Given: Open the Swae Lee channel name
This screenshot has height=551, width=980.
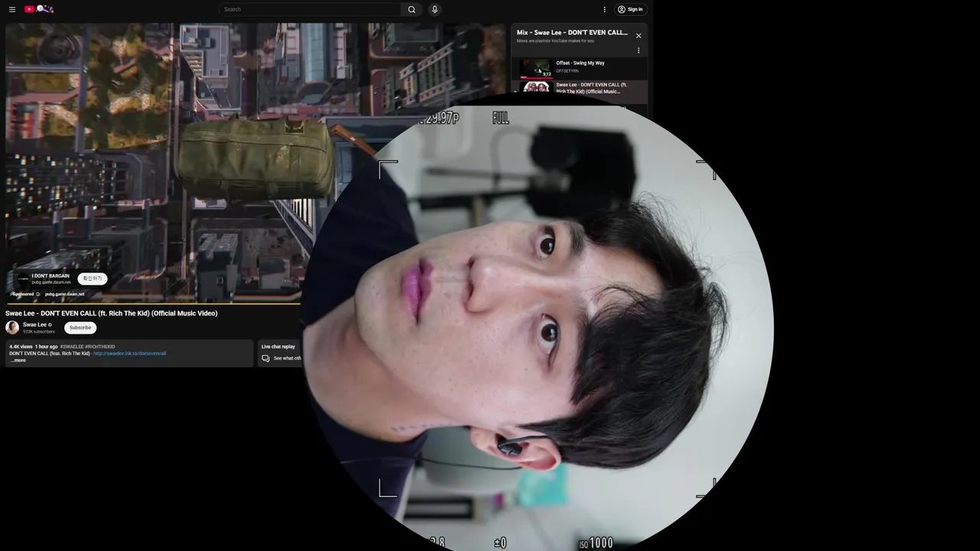Looking at the screenshot, I should pyautogui.click(x=34, y=324).
